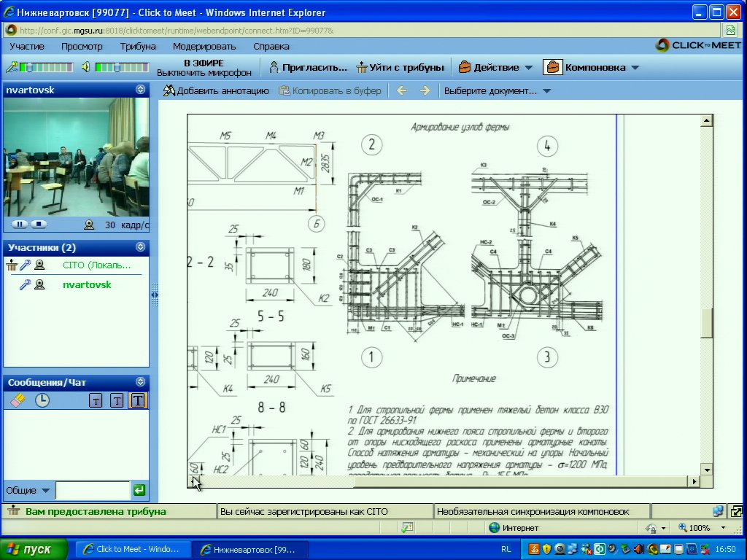This screenshot has height=560, width=747.
Task: Click the webcam tray icon
Action: tap(560, 550)
